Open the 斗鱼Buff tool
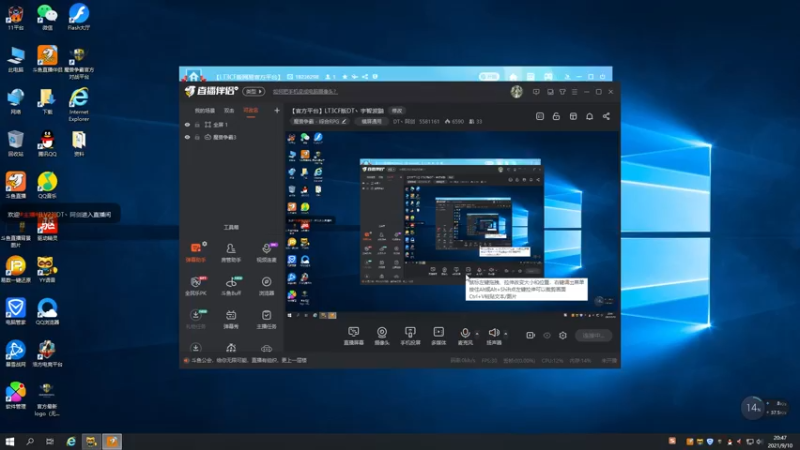This screenshot has width=800, height=450. coord(231,286)
